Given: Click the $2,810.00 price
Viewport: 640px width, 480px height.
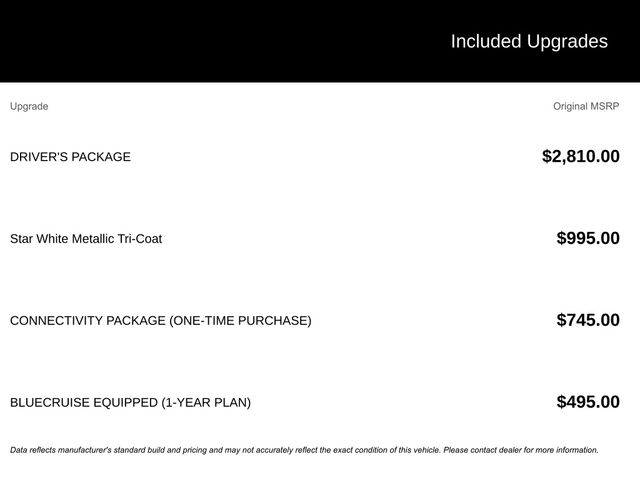Looking at the screenshot, I should [x=580, y=156].
